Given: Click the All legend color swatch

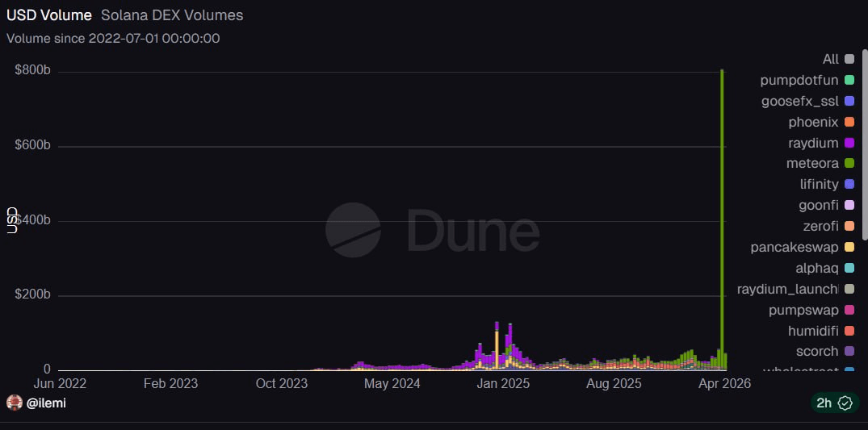Looking at the screenshot, I should (x=849, y=59).
